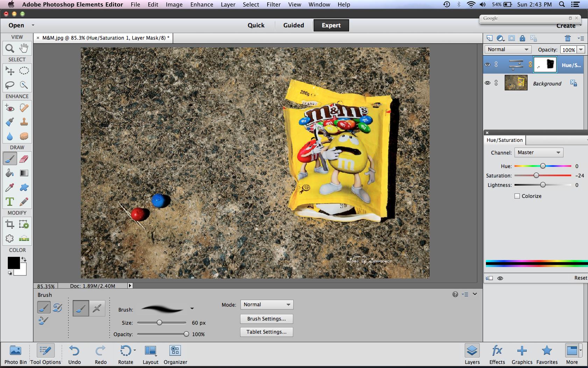Open the brush Mode dropdown
The image size is (588, 368).
pyautogui.click(x=267, y=305)
